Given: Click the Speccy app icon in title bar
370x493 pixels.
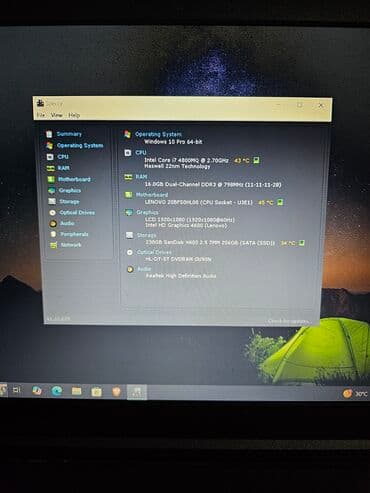Looking at the screenshot, I should point(41,103).
